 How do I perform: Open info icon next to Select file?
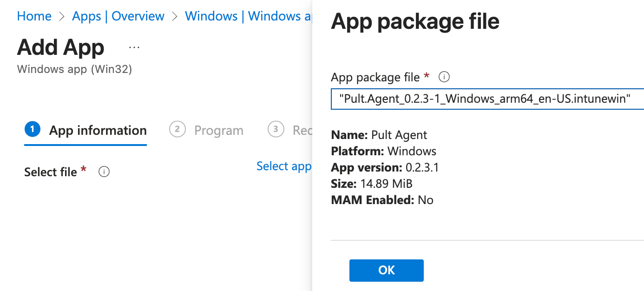[104, 172]
